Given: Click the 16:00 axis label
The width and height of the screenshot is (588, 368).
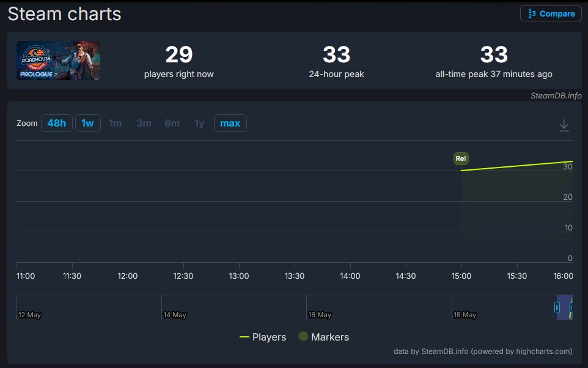Looking at the screenshot, I should coord(563,276).
